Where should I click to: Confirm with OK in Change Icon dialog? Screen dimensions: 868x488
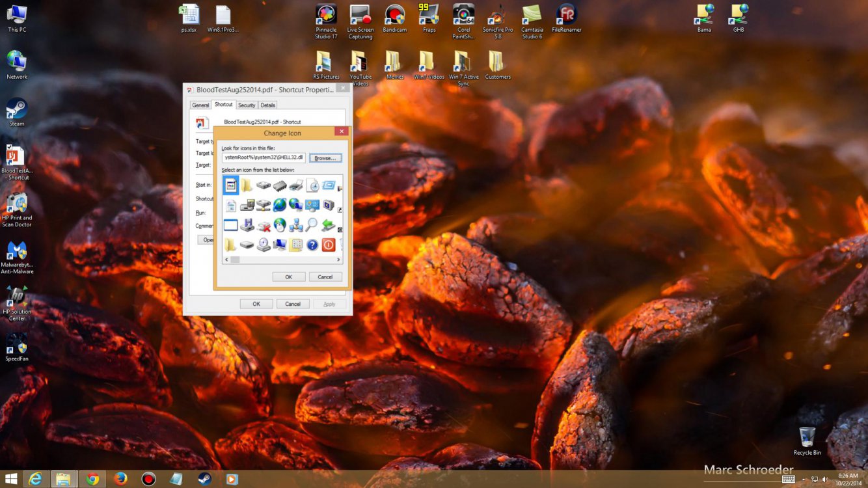point(288,277)
